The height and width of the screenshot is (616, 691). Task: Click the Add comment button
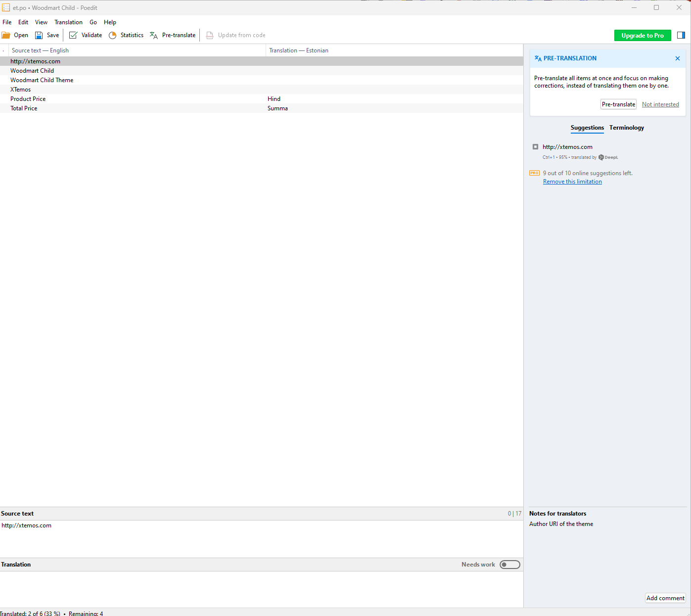[665, 598]
